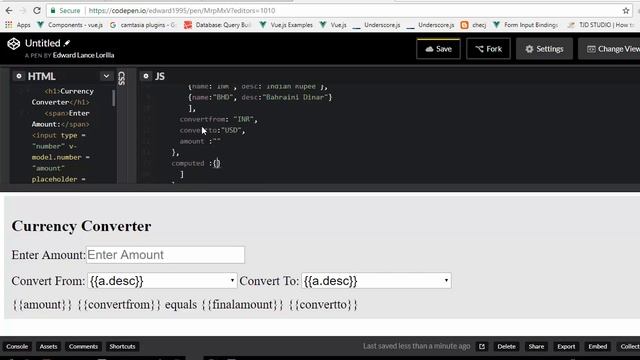
Task: Edit pen title with pencil icon
Action: point(67,43)
